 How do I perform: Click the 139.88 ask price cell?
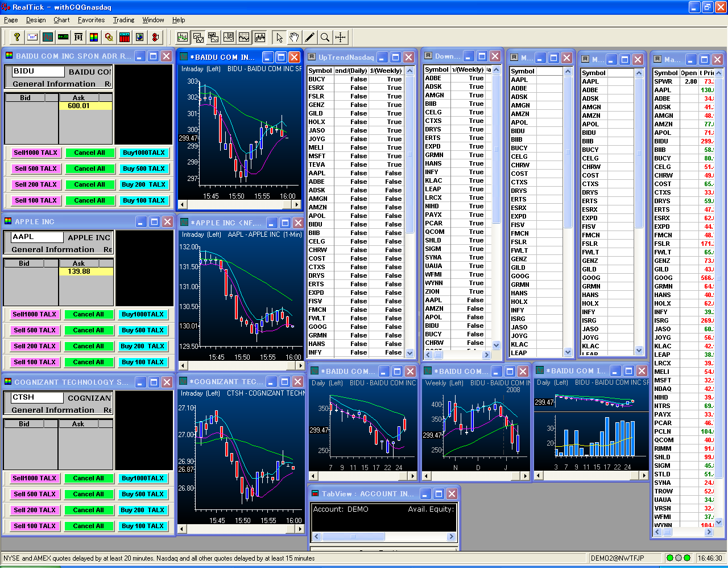point(86,271)
